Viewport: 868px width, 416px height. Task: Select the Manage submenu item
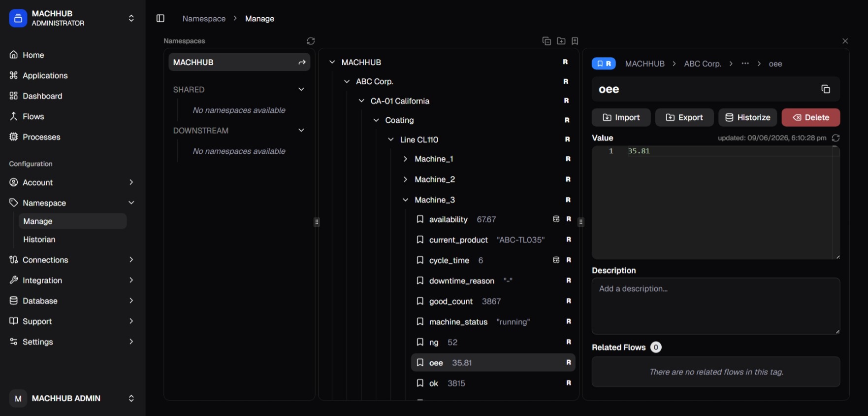pyautogui.click(x=72, y=221)
